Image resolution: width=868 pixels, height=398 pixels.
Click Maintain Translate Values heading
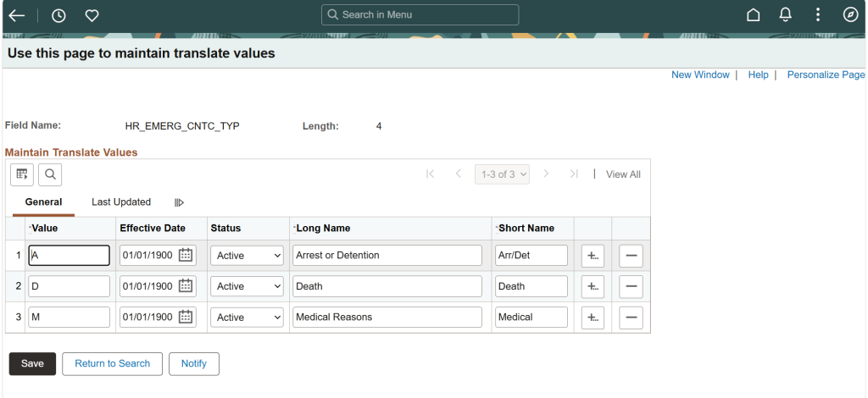(71, 152)
